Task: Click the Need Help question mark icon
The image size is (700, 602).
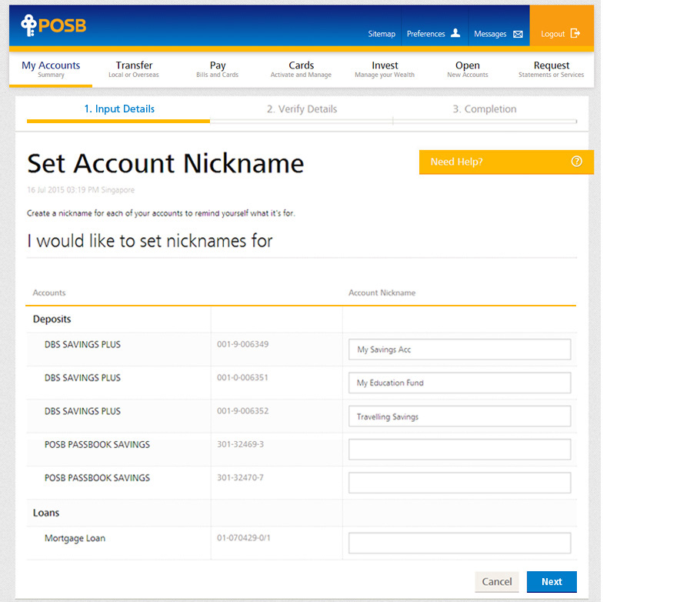Action: pyautogui.click(x=577, y=162)
